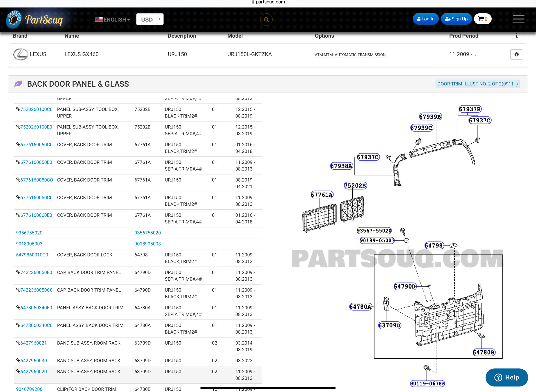Select diagram callout 67939C
This screenshot has width=536, height=392.
[x=421, y=128]
